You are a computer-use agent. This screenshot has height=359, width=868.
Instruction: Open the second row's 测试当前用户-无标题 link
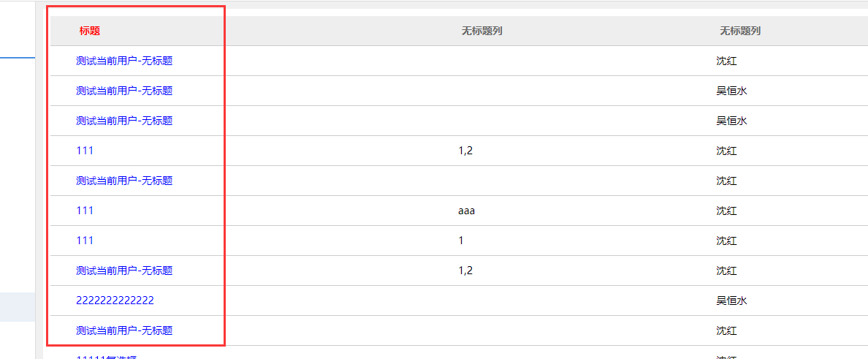click(x=124, y=91)
